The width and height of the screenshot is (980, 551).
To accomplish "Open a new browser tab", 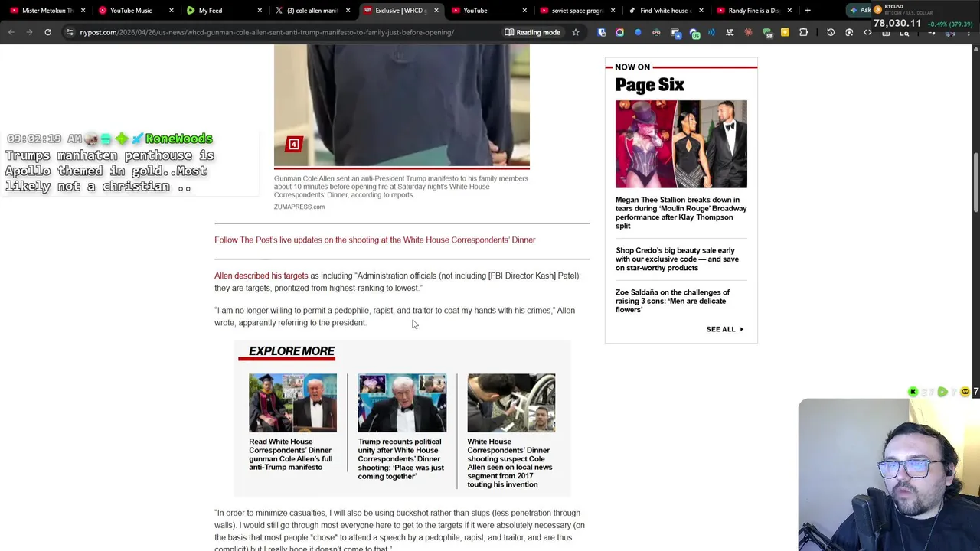I will click(x=808, y=11).
